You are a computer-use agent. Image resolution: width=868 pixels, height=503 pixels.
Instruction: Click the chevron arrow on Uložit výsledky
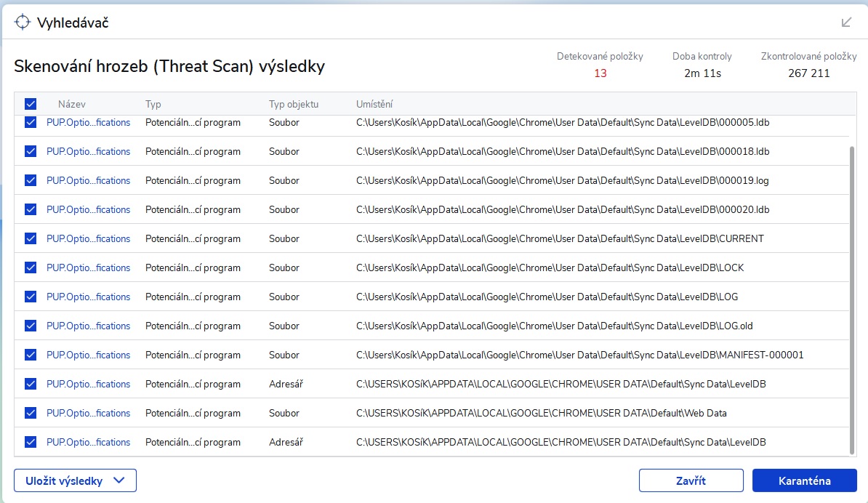(x=120, y=480)
